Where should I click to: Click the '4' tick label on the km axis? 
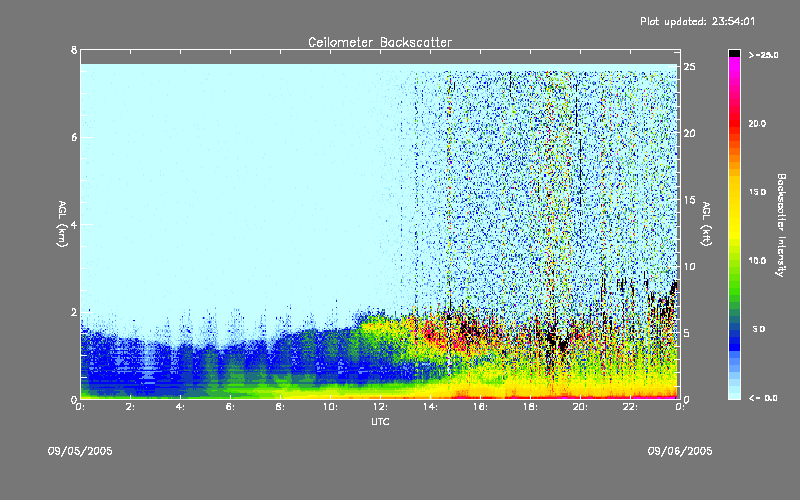click(x=74, y=224)
